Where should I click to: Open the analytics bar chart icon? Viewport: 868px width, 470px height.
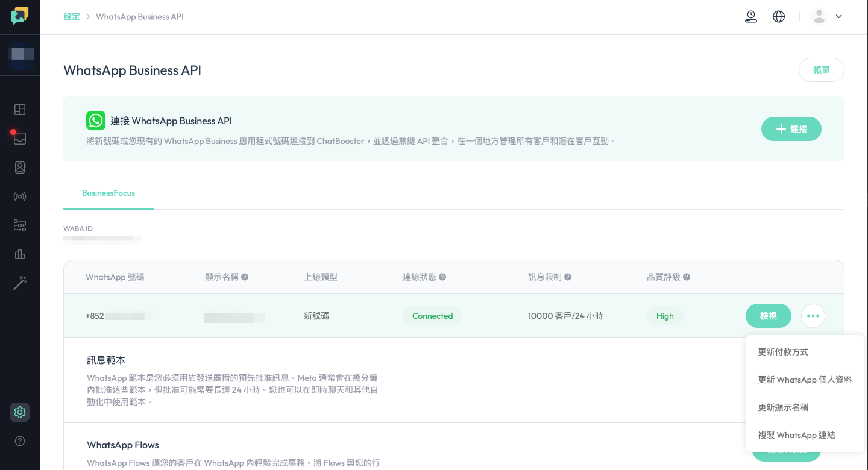20,254
